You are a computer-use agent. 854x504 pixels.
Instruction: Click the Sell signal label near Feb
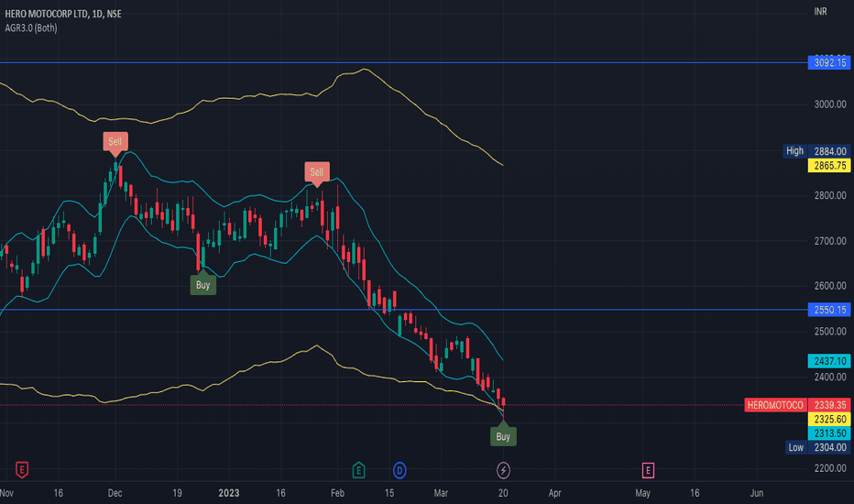317,172
